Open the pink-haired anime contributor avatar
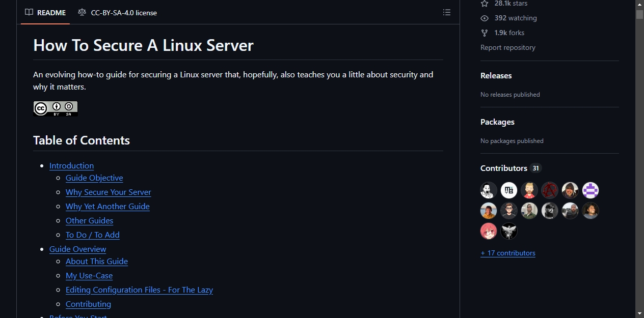 tap(489, 232)
